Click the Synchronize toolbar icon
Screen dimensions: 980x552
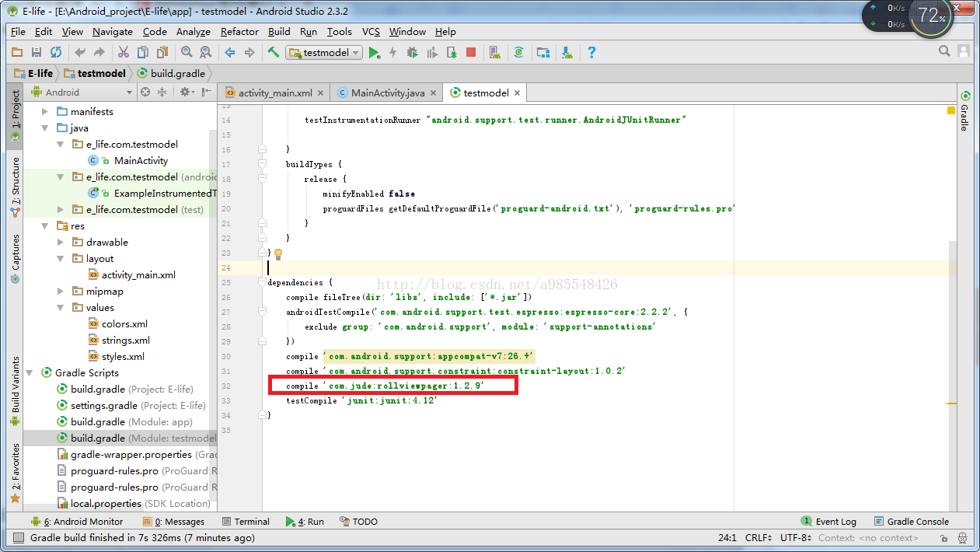[x=56, y=52]
